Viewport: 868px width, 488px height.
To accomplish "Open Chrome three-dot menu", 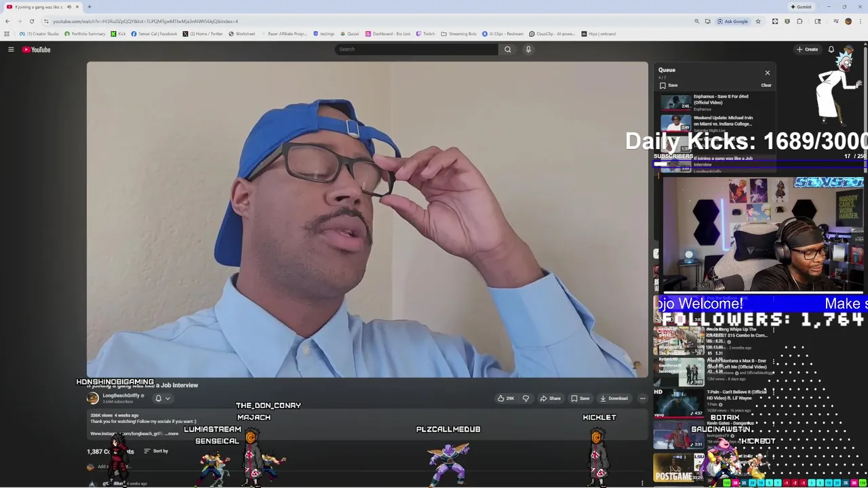I will click(x=861, y=21).
